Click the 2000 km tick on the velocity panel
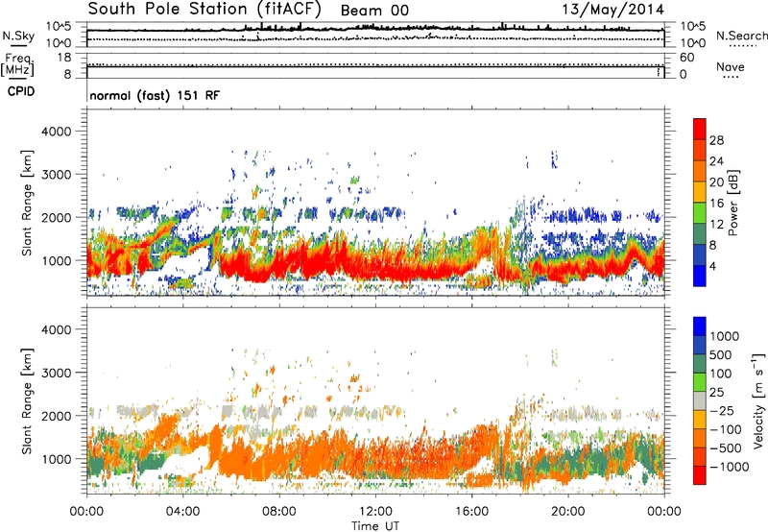This screenshot has height=532, width=768. point(57,416)
